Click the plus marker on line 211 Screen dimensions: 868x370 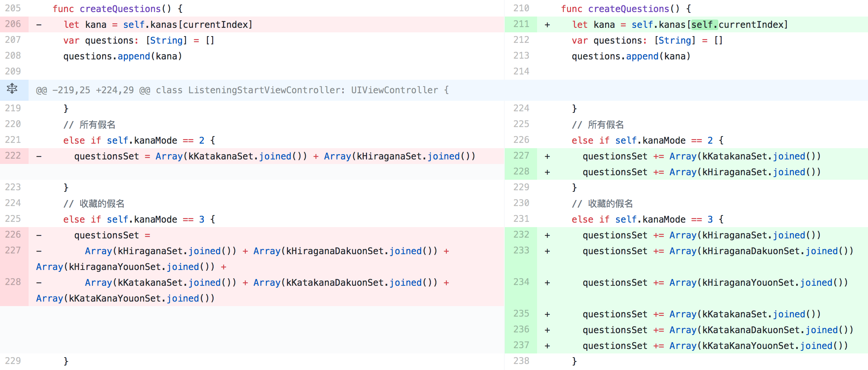click(547, 25)
